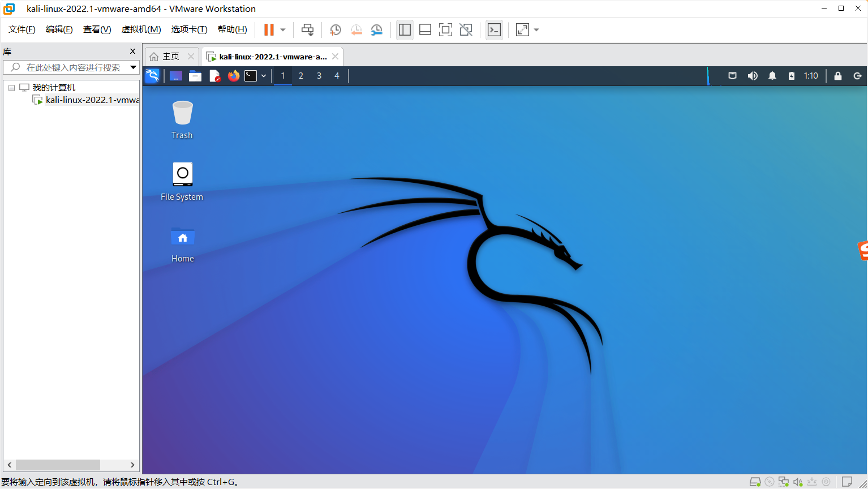Open the Kali applications menu
The width and height of the screenshot is (868, 489).
tap(152, 76)
